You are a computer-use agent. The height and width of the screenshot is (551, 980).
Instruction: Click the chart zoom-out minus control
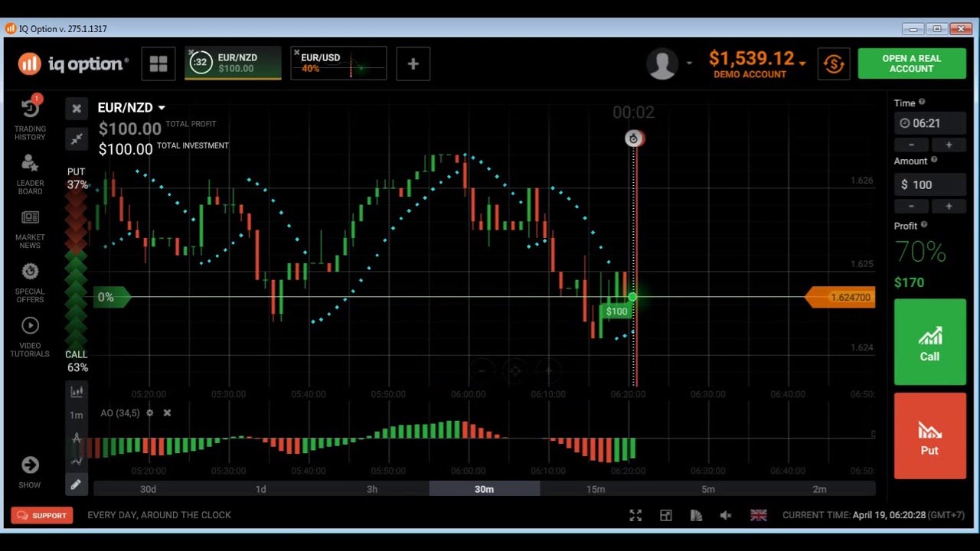point(482,371)
